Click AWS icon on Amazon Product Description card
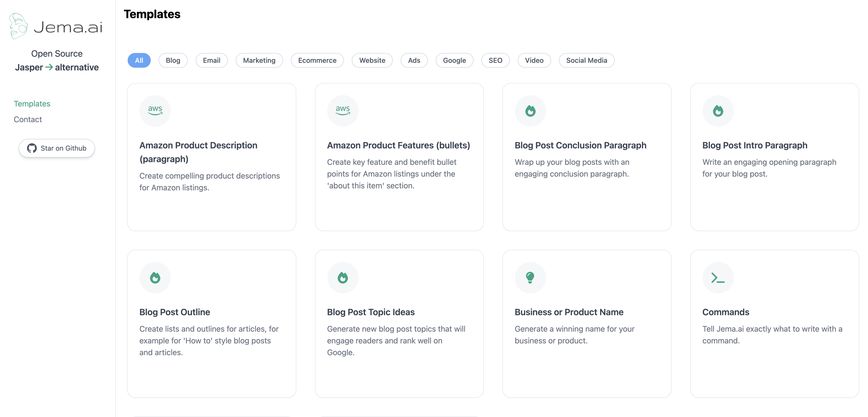868x417 pixels. (155, 110)
